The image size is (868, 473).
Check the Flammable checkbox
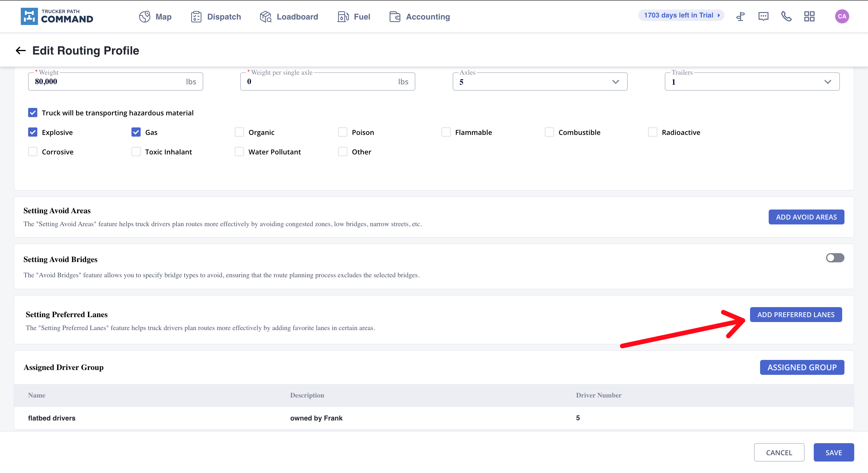(x=446, y=132)
